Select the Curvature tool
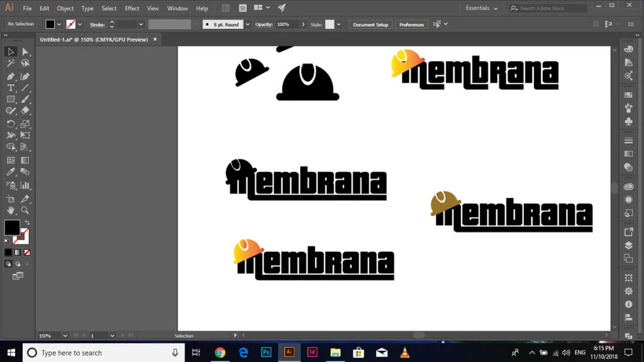 (x=25, y=76)
